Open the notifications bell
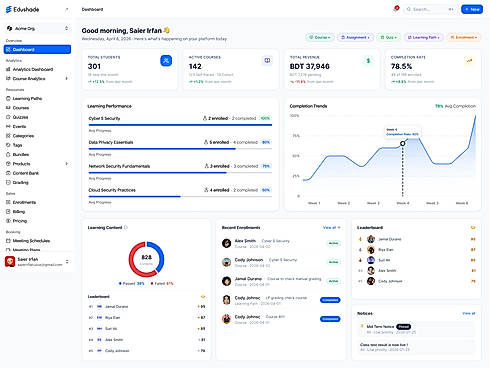 coord(396,9)
